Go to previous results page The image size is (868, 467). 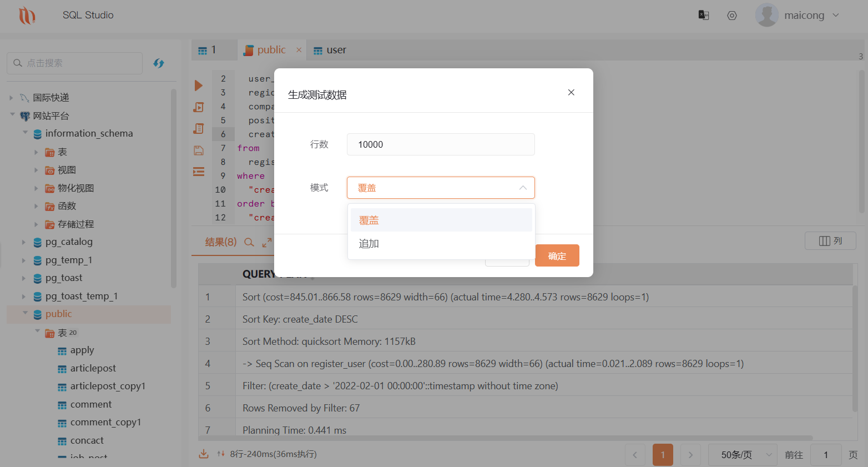point(635,455)
